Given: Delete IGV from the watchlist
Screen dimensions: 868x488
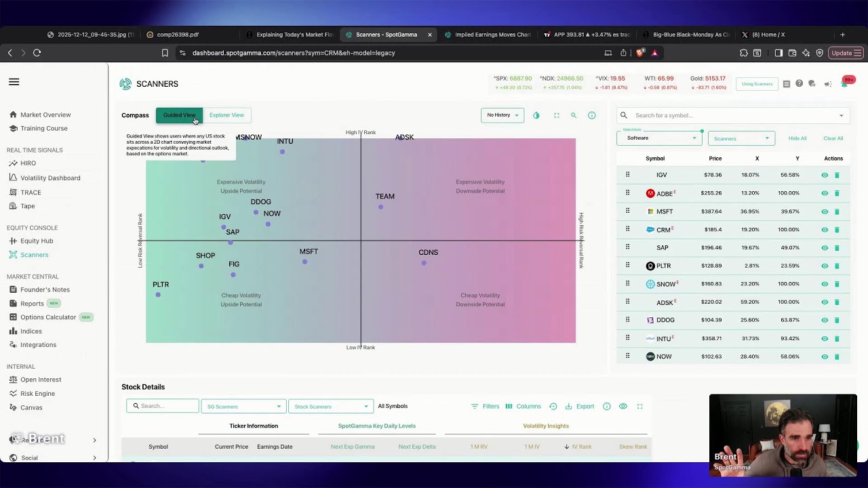Looking at the screenshot, I should pos(837,175).
